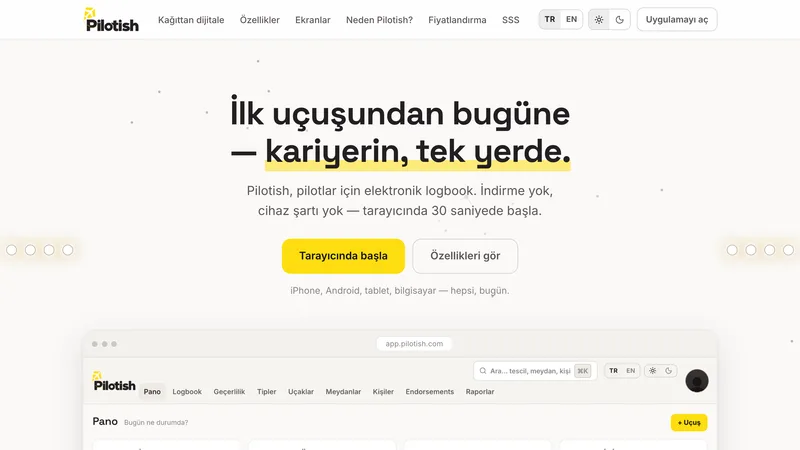Click moon theme icon inside app preview
The image size is (800, 450).
click(668, 371)
